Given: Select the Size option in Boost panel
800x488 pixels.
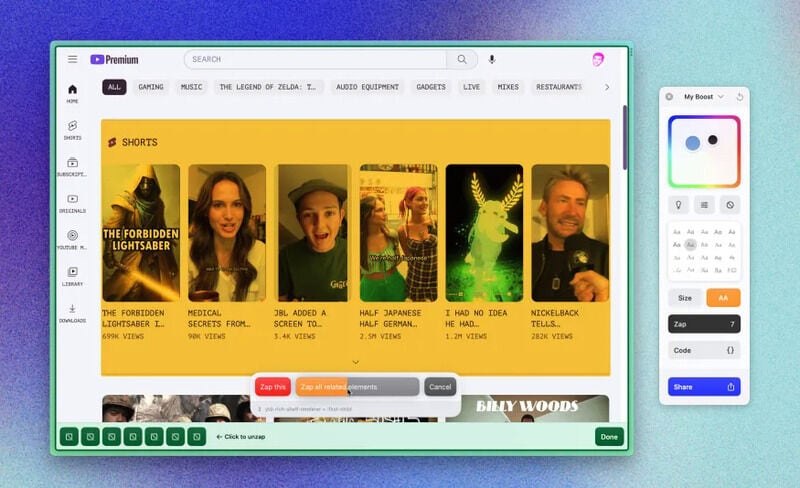Looking at the screenshot, I should pos(685,298).
